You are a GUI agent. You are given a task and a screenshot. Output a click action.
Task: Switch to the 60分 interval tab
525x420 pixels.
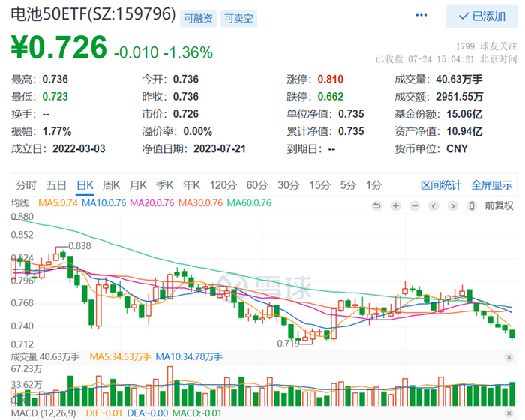(257, 185)
